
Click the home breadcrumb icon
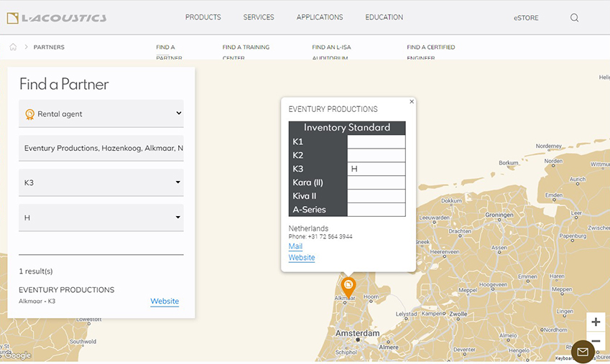13,47
